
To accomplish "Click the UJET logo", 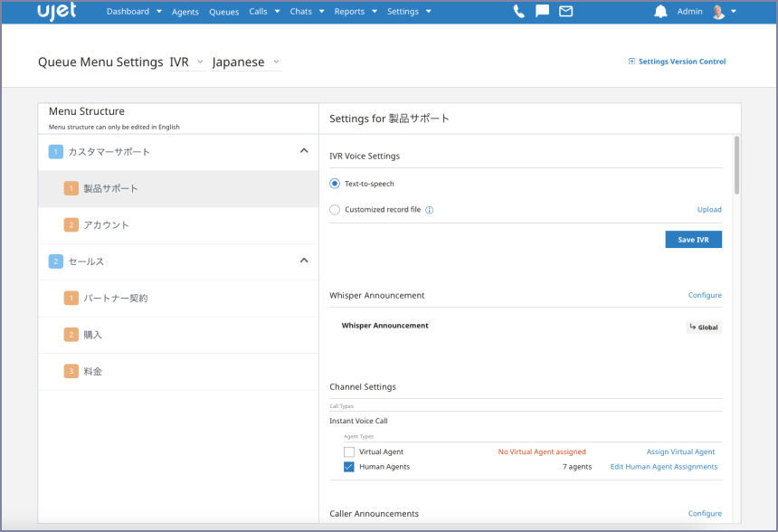I will coord(57,12).
